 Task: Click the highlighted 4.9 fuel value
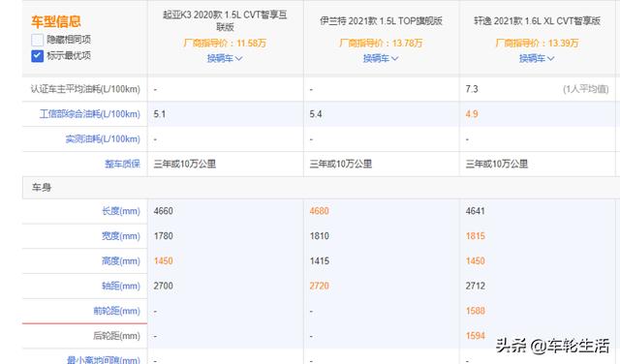472,114
